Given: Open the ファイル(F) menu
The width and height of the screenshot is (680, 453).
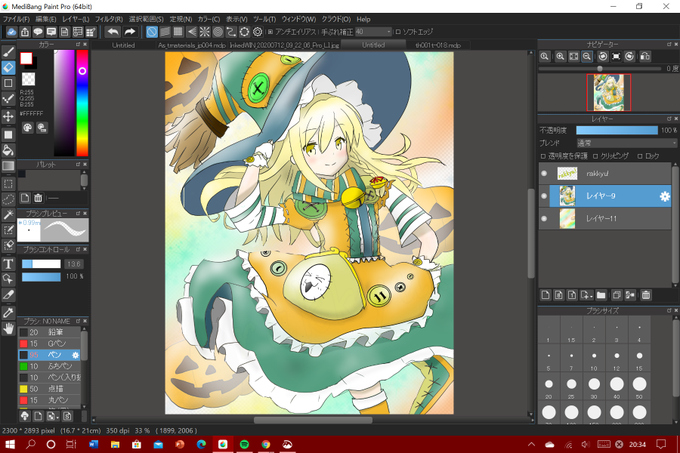Looking at the screenshot, I should (x=16, y=19).
